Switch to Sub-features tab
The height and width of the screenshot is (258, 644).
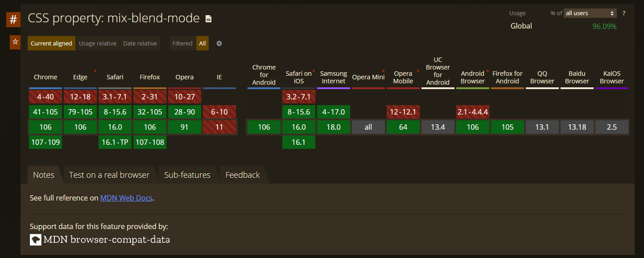click(187, 175)
